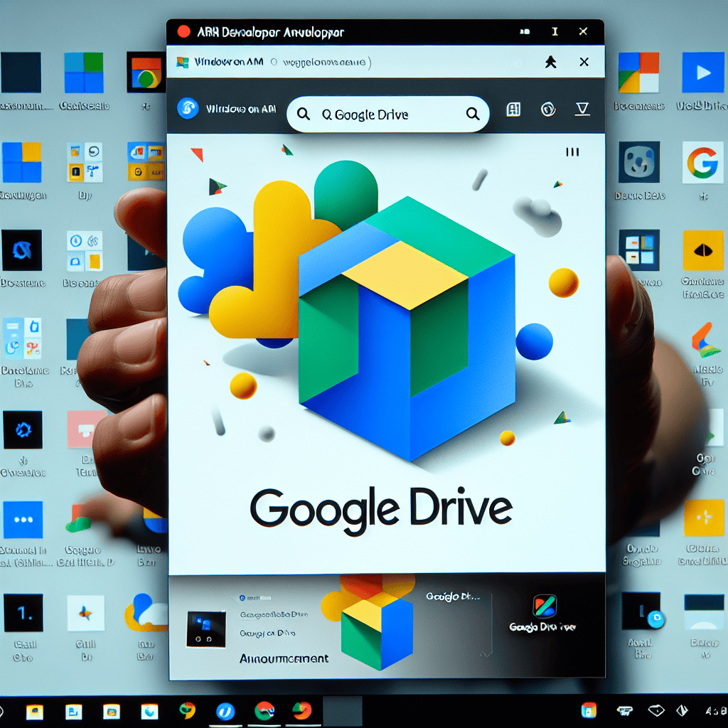Open the blue desktop icon with three white dots
The height and width of the screenshot is (728, 728).
23,520
